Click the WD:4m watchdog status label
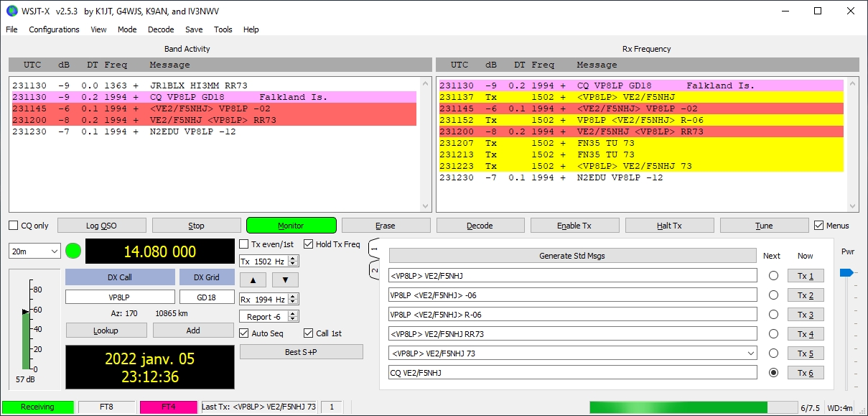Viewport: 868px width, 416px height. (x=840, y=408)
